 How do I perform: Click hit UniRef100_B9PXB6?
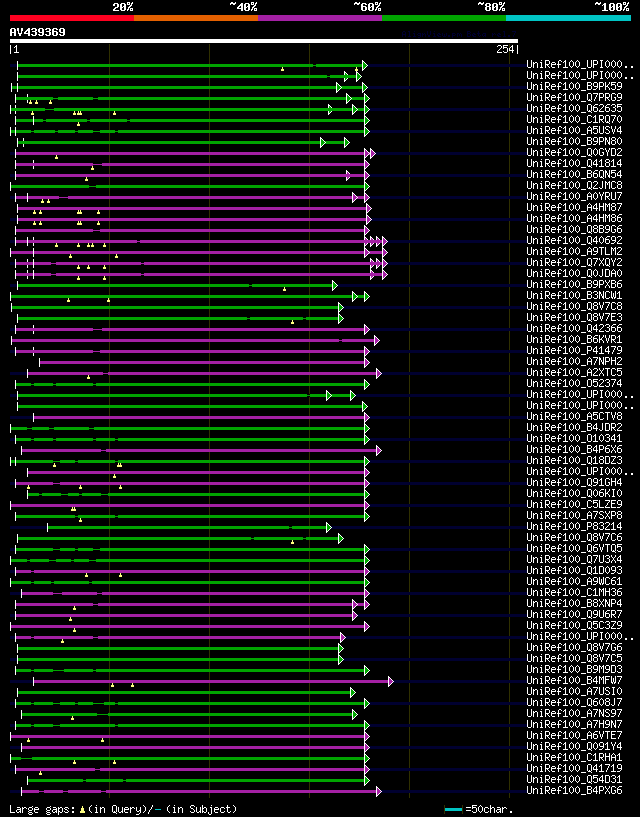574,284
